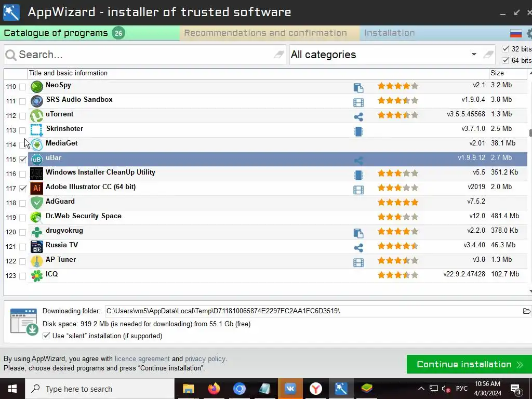The width and height of the screenshot is (532, 399).
Task: Click the sharing category icon in uTorrent row
Action: (x=358, y=117)
